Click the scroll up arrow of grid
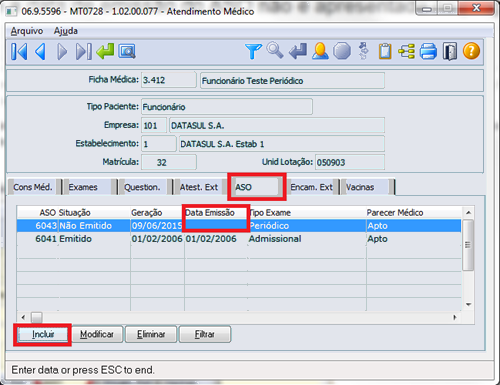 tap(468, 213)
